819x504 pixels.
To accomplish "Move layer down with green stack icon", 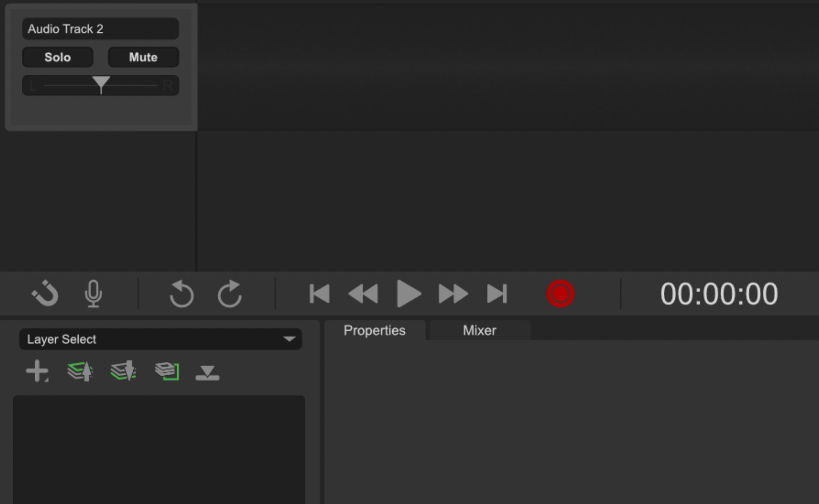I will (124, 371).
